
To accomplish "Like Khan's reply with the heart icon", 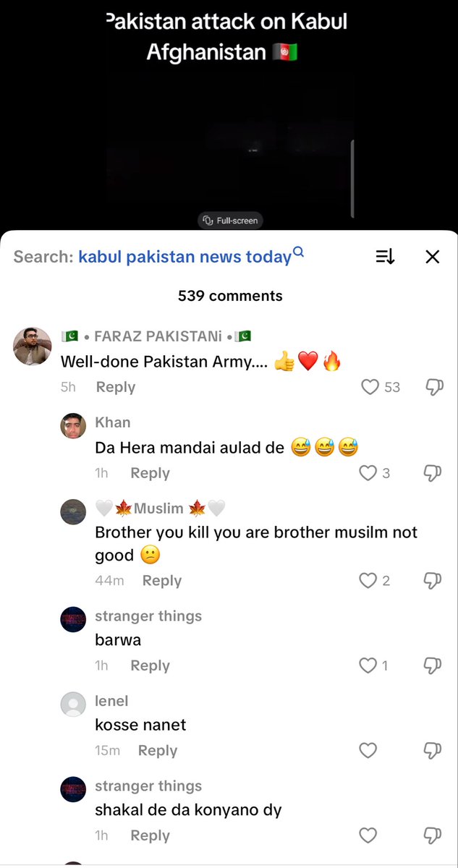I will click(368, 473).
